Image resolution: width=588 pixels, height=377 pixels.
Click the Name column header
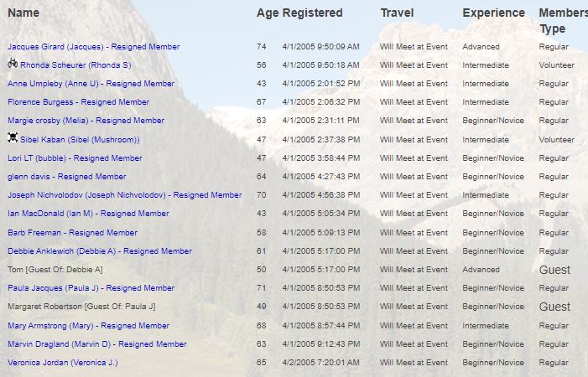tap(23, 13)
